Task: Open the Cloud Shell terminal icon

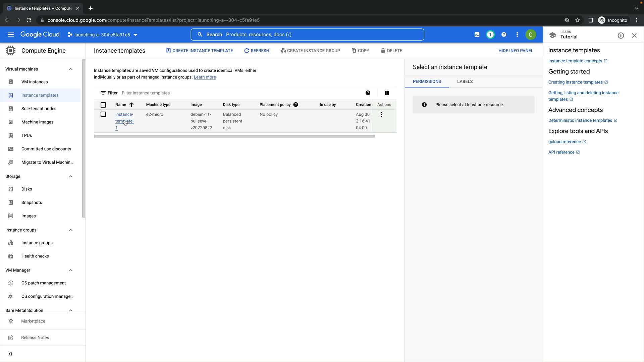Action: pyautogui.click(x=477, y=35)
